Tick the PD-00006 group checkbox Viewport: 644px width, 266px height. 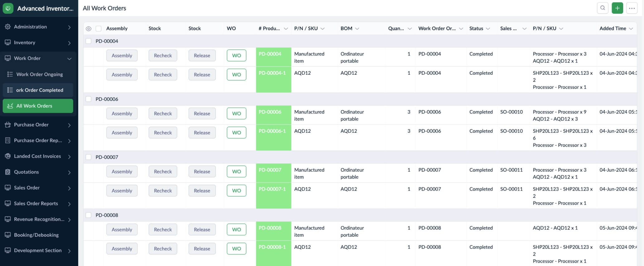[89, 99]
